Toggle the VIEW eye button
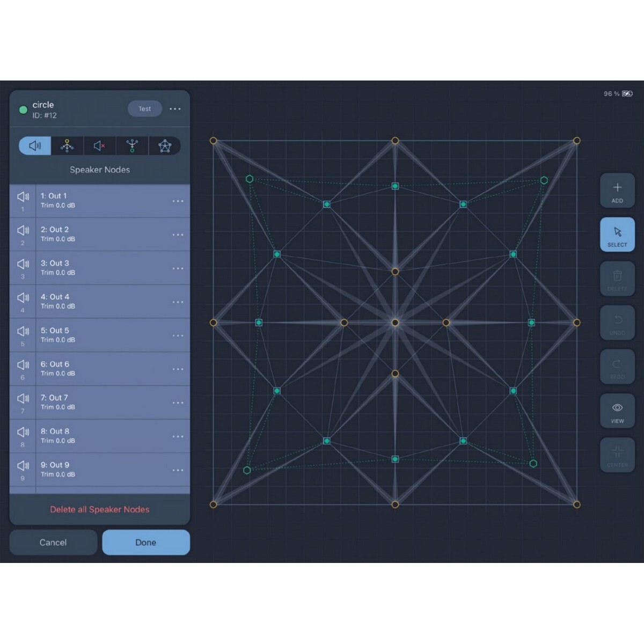Screen dimensions: 644x644 coord(617,411)
